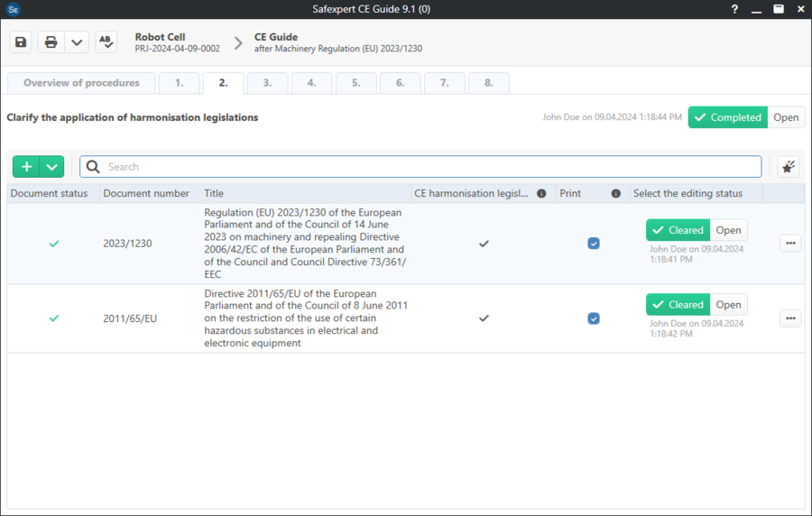Uncheck Print checkbox for Regulation 2023/1230

pos(594,244)
